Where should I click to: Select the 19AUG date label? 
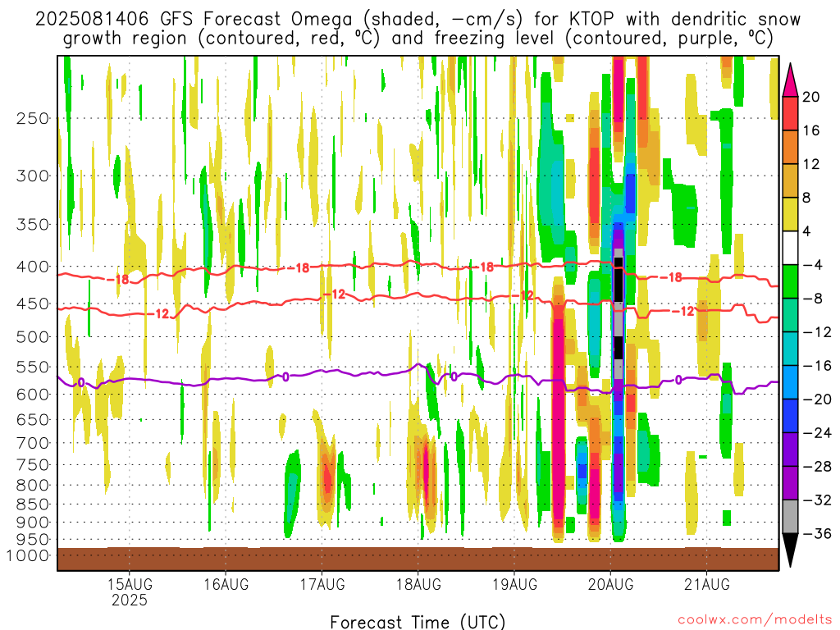514,584
